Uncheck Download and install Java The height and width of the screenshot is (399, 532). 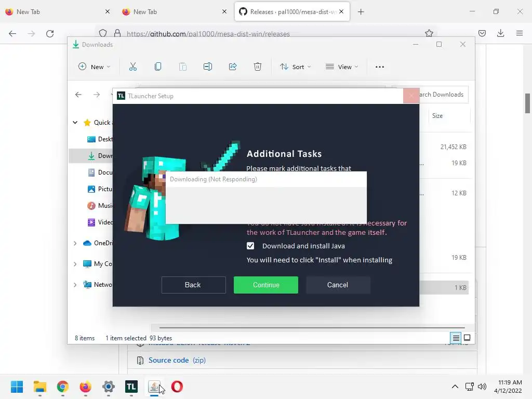click(x=250, y=246)
